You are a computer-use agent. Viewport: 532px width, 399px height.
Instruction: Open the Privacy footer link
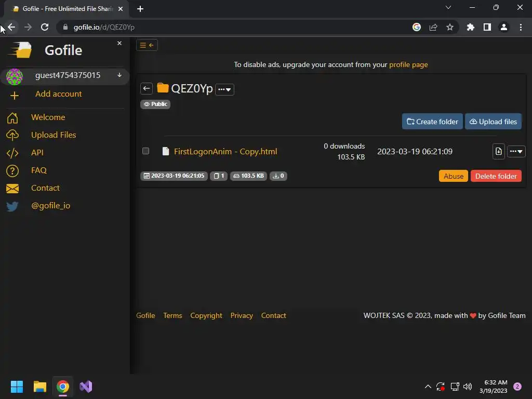[242, 315]
